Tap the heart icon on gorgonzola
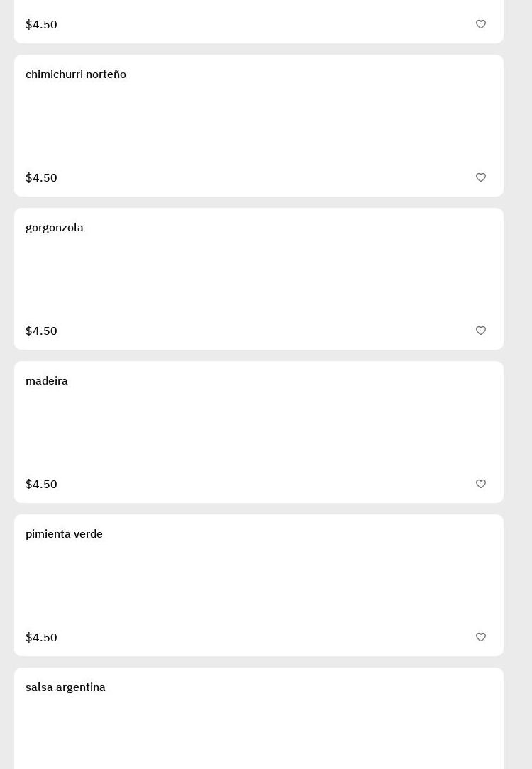This screenshot has width=532, height=769. [481, 331]
